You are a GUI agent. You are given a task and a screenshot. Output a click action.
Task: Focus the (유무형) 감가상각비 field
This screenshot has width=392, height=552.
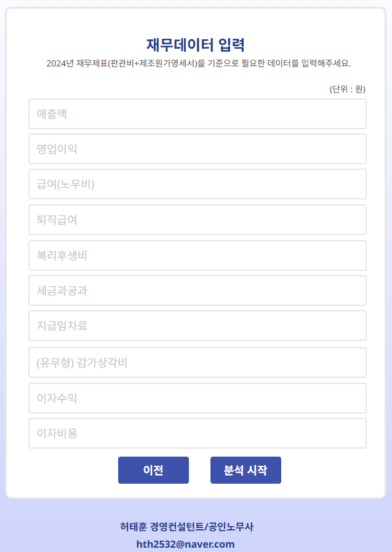coord(198,362)
